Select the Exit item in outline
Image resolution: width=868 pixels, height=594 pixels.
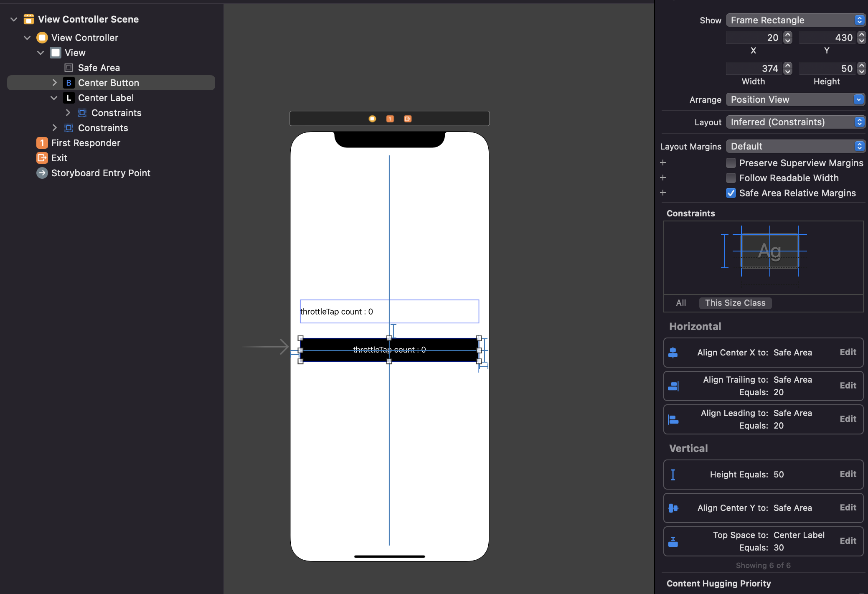point(59,158)
